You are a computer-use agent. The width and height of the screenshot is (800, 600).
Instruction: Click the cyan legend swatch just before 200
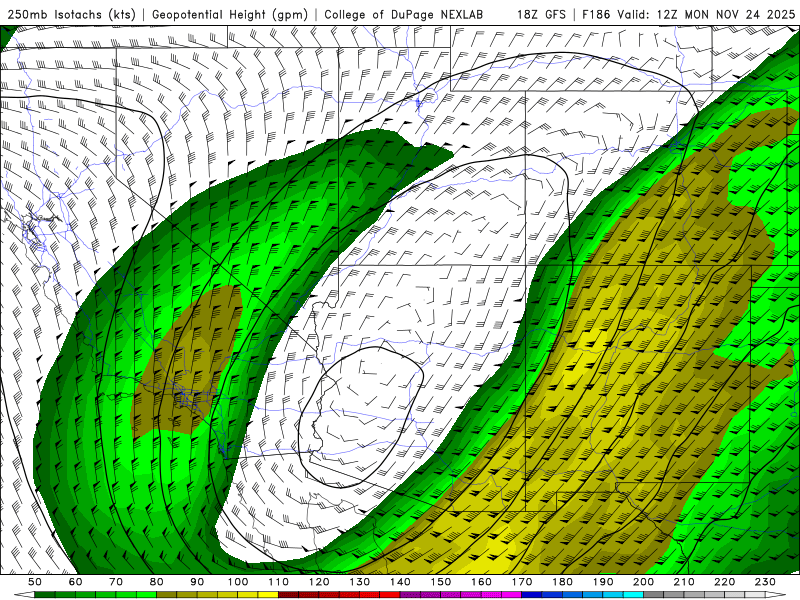click(x=633, y=595)
